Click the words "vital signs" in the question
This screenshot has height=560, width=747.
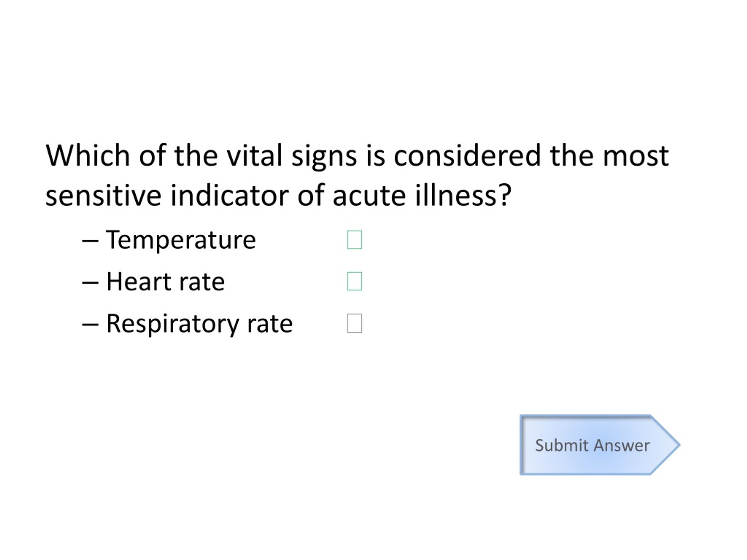[x=292, y=157]
